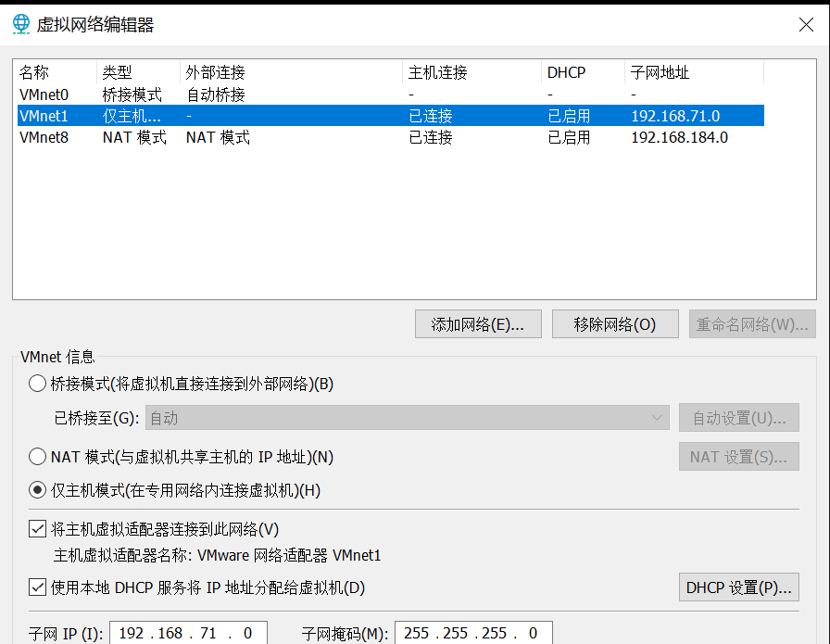Viewport: 830px width, 644px height.
Task: Click 自动桥接 cell in VMnet0 row
Action: (x=216, y=95)
